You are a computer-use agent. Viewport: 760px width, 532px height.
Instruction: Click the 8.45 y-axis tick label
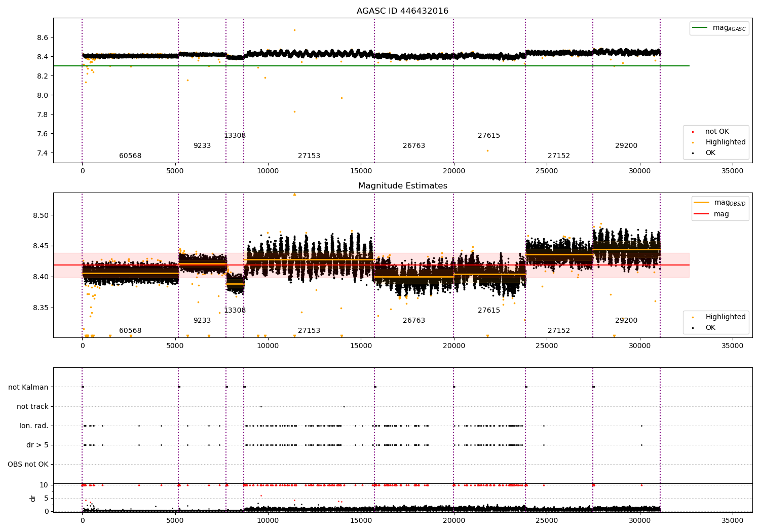[x=41, y=246]
